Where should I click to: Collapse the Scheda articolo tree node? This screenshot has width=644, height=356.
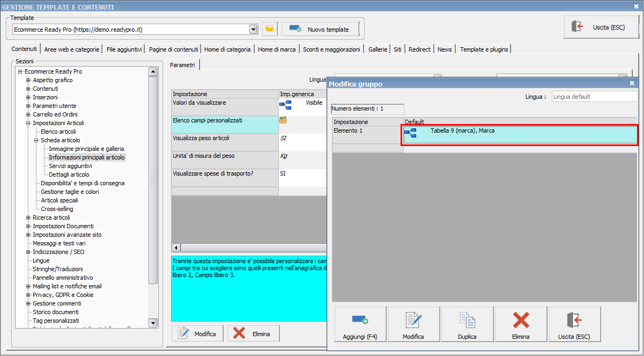pos(36,140)
